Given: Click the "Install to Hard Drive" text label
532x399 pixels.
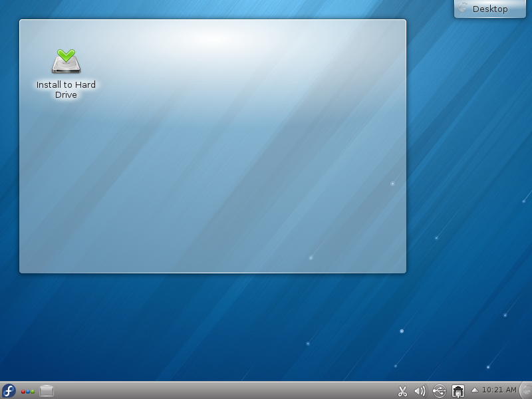Looking at the screenshot, I should point(66,90).
